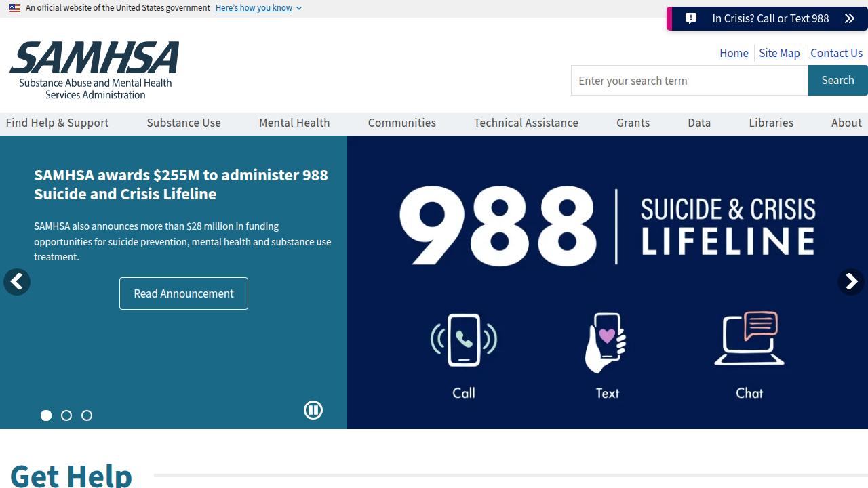Go to previous carousel slide arrow
Viewport: 868px width, 488px height.
click(17, 282)
